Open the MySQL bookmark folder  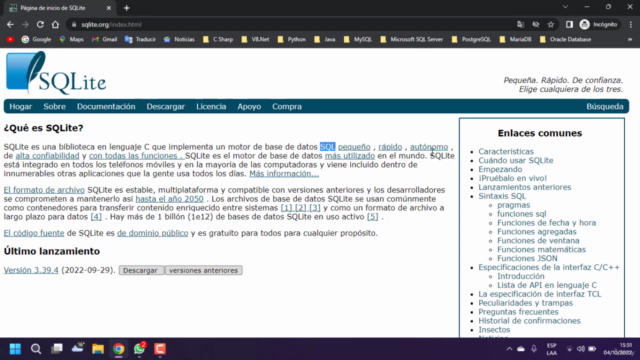tap(358, 40)
